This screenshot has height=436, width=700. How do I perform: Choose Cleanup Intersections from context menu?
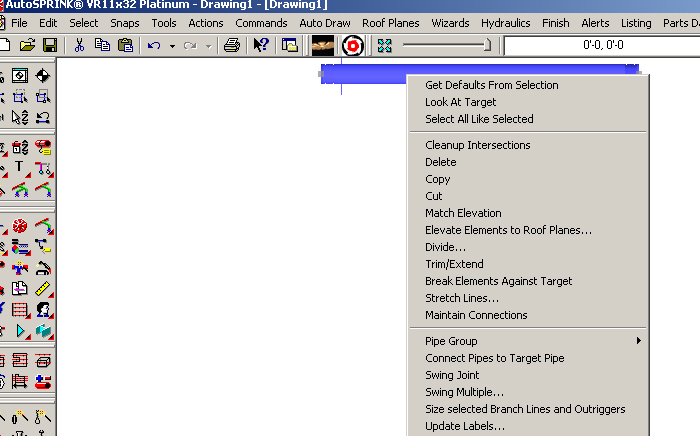[x=477, y=145]
